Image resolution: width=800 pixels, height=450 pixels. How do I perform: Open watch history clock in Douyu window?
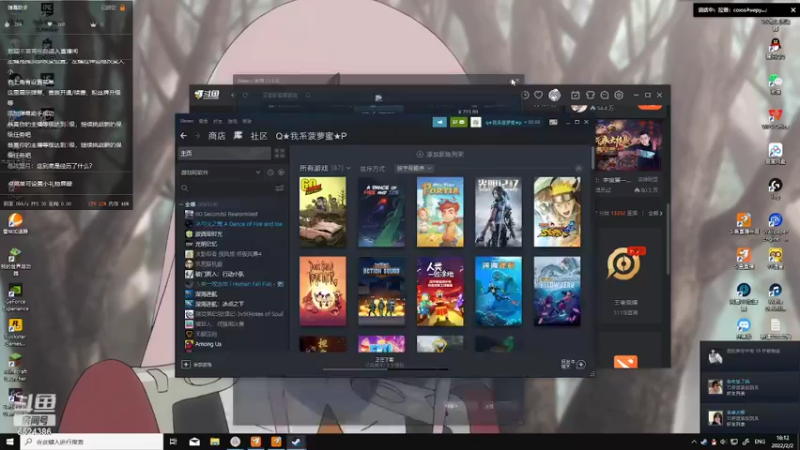click(x=524, y=95)
